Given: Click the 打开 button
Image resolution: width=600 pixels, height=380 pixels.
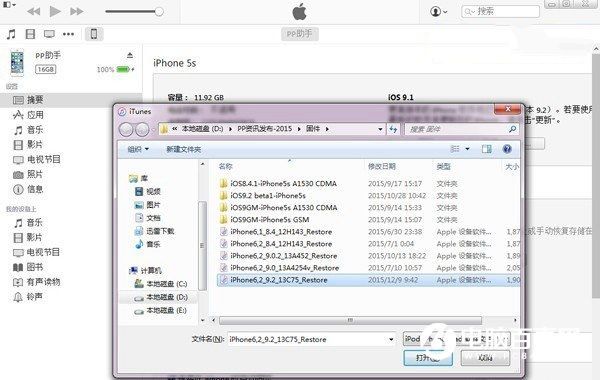Looking at the screenshot, I should click(x=428, y=358).
